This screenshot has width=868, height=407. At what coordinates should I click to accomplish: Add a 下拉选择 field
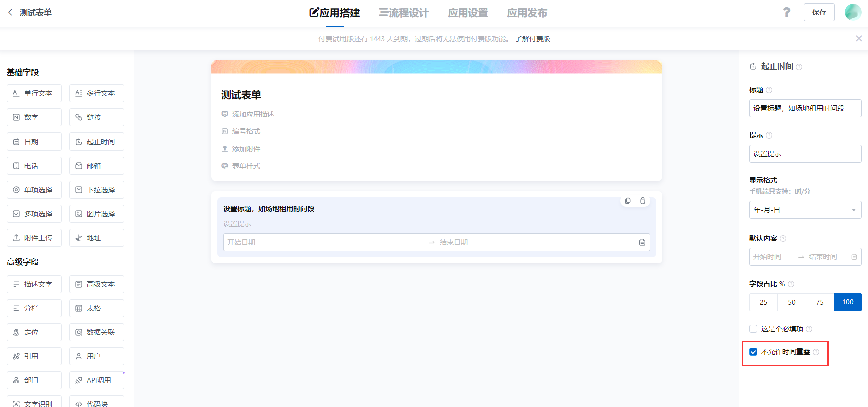[97, 190]
